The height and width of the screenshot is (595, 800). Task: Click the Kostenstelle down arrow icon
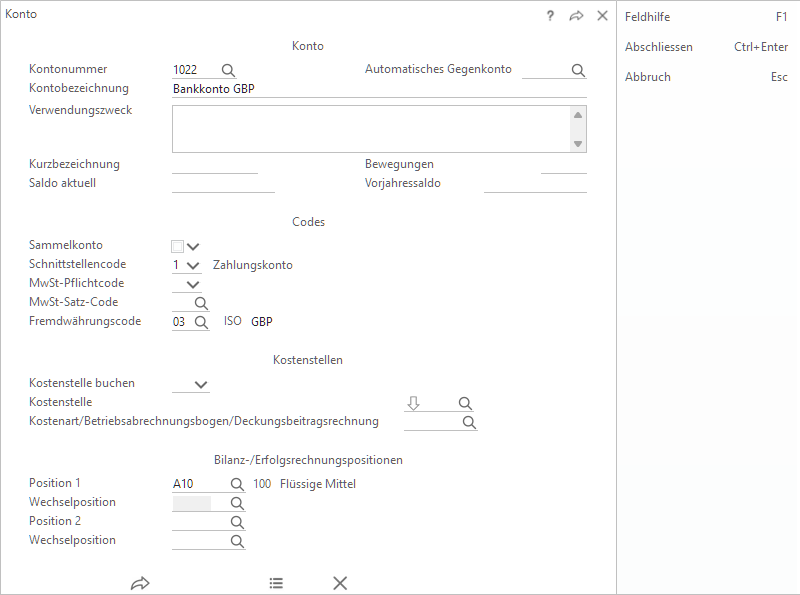[x=413, y=403]
